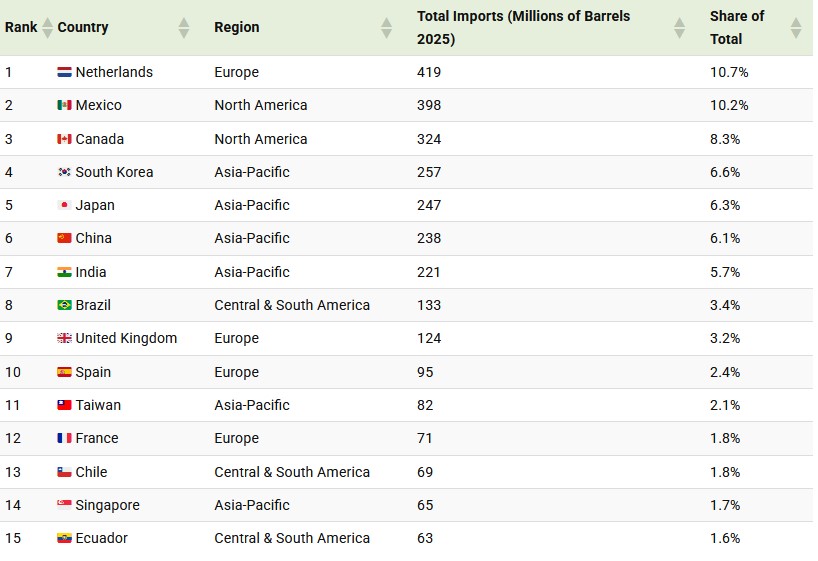Click the Ecuador flag icon

pyautogui.click(x=64, y=538)
